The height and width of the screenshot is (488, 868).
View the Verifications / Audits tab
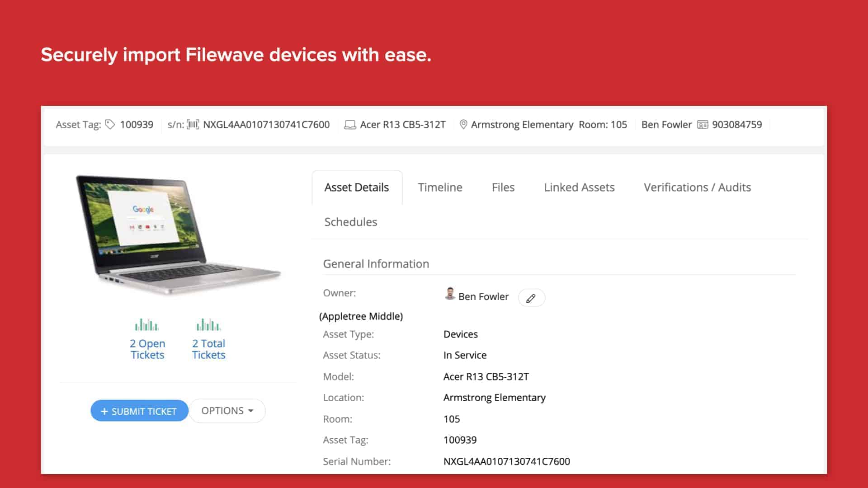coord(697,187)
